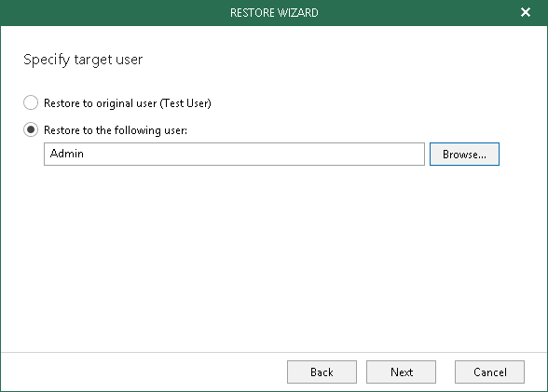Cancel the restore wizard

pyautogui.click(x=489, y=372)
